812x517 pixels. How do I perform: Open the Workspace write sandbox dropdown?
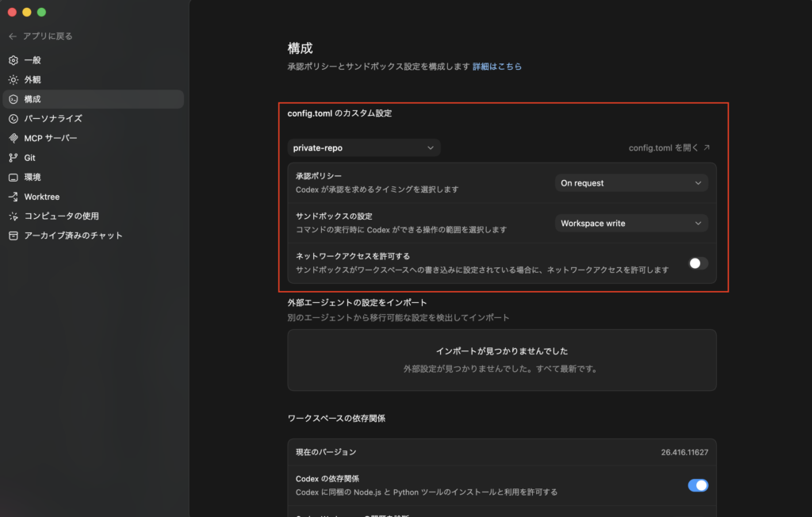pos(631,224)
